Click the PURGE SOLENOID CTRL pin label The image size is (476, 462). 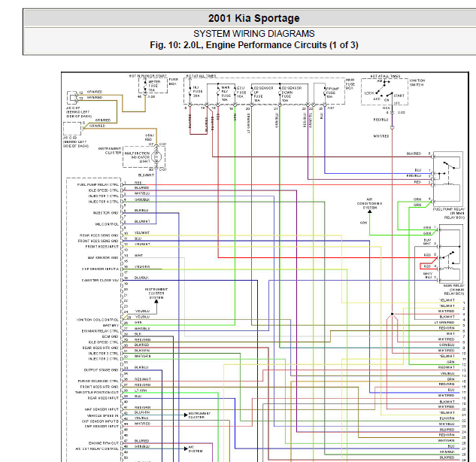pyautogui.click(x=98, y=381)
